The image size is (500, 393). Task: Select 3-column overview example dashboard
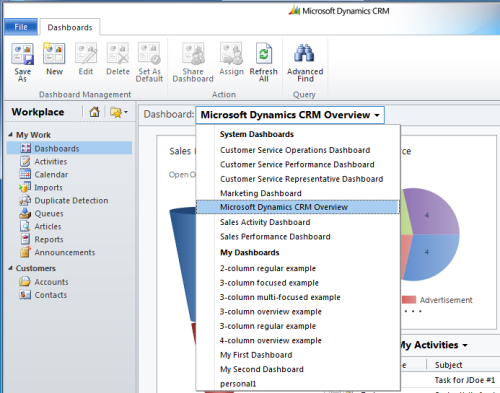(x=271, y=312)
